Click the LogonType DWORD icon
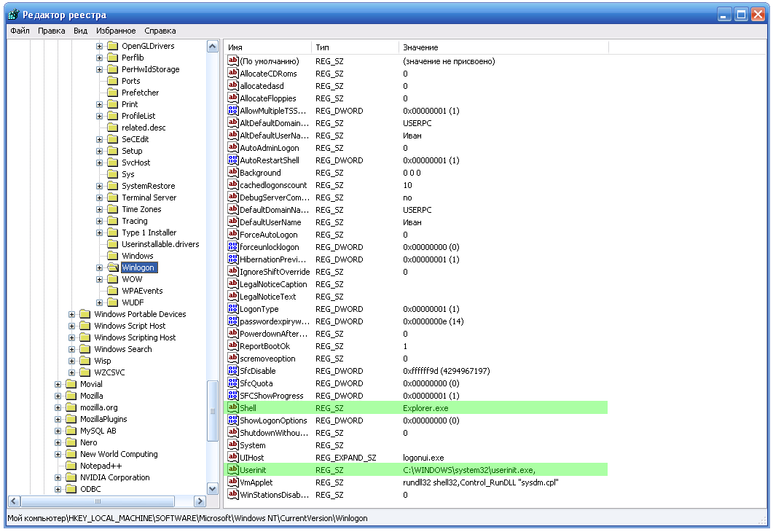Screen dimensions: 773x532 (x=233, y=309)
